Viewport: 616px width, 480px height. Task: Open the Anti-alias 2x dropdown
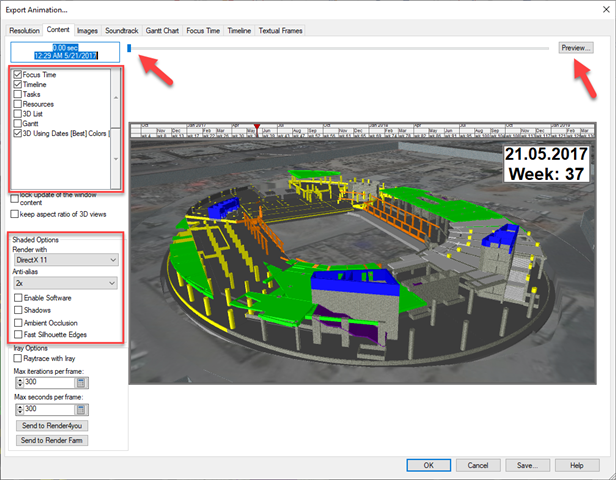pos(65,284)
